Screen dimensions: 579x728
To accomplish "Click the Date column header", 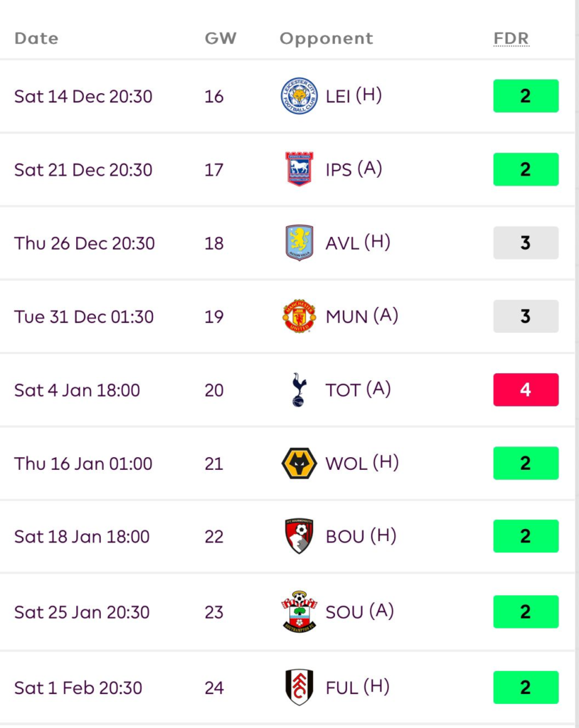I will pos(36,38).
